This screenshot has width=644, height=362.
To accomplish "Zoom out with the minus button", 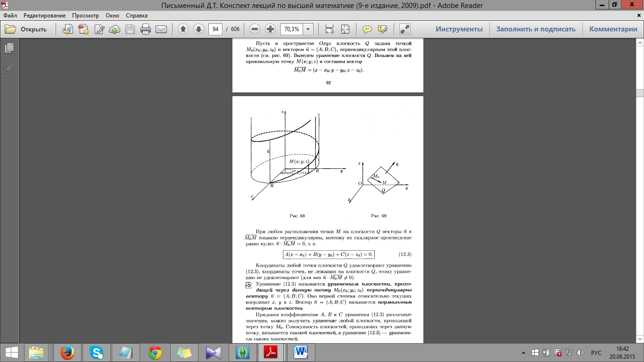I will [x=255, y=29].
